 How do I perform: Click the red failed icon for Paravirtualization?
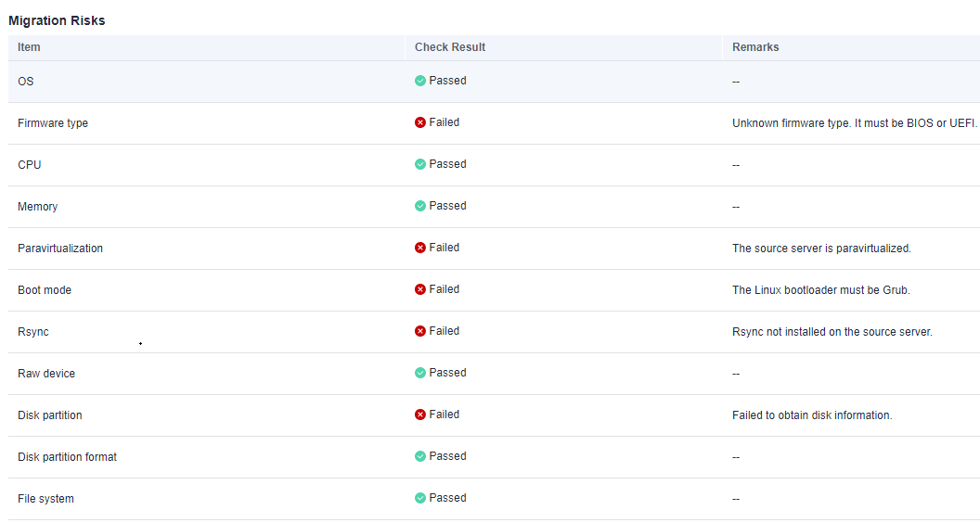pos(420,248)
